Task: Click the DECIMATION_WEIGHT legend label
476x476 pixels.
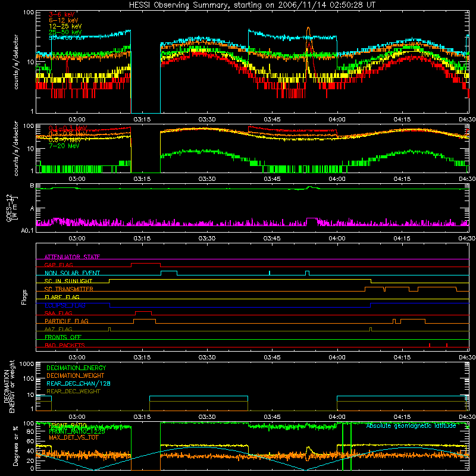Action: pos(76,375)
